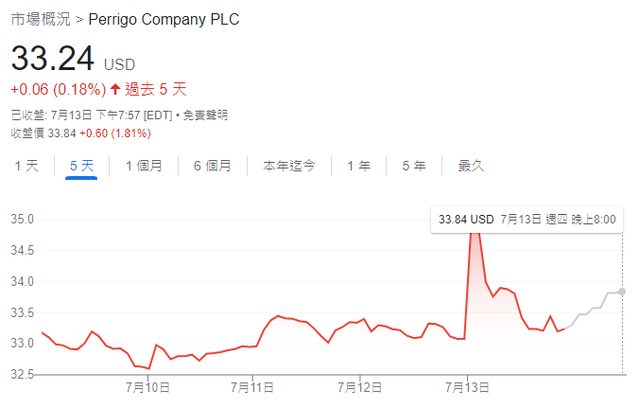
Task: Switch to the 1 天 range tab
Action: tap(26, 166)
